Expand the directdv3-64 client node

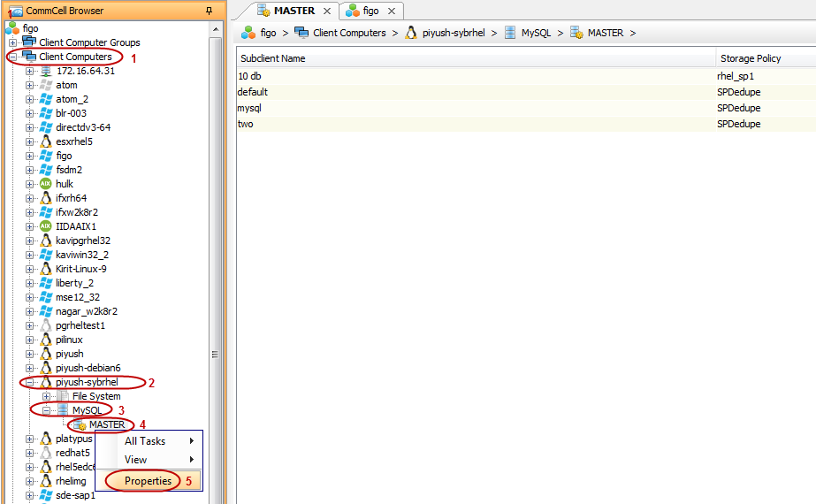click(x=30, y=127)
